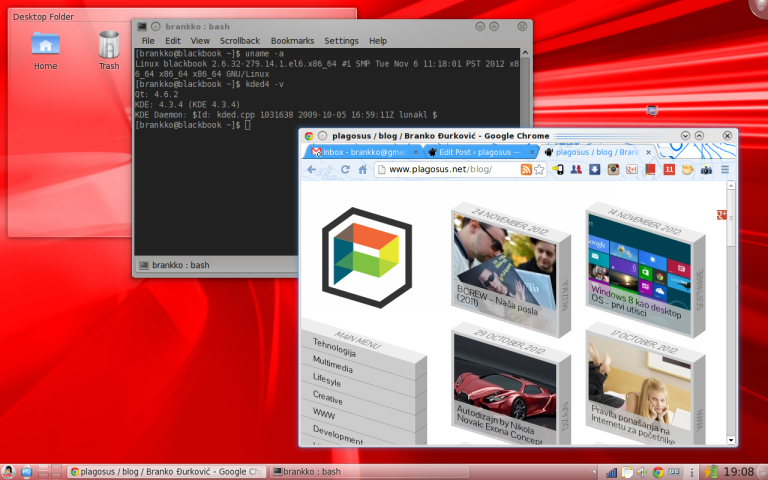The height and width of the screenshot is (480, 768).
Task: Click the Chrome page scroll-down arrow
Action: pyautogui.click(x=731, y=440)
